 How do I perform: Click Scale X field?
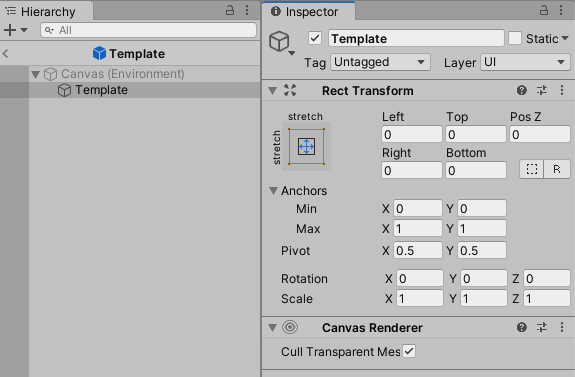point(420,299)
